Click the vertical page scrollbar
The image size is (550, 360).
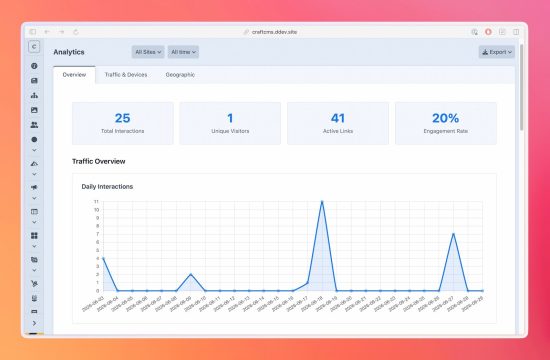point(521,87)
